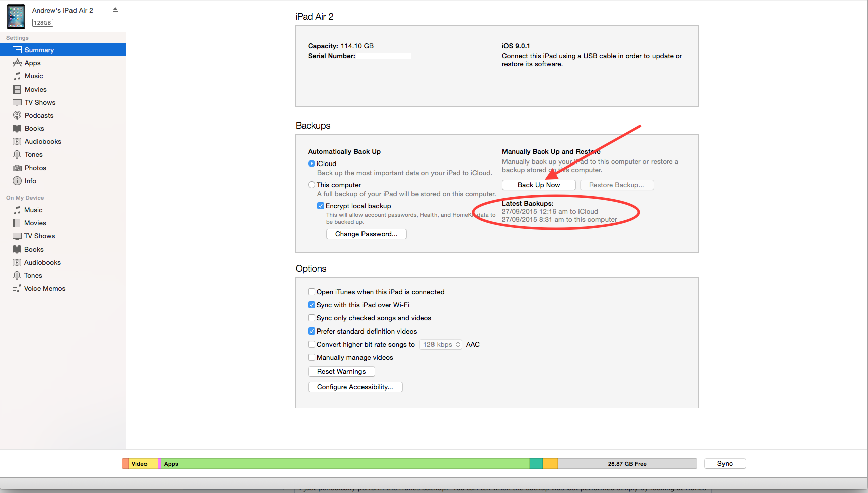Click the Tones icon under On My Device
Image resolution: width=868 pixels, height=493 pixels.
[17, 275]
